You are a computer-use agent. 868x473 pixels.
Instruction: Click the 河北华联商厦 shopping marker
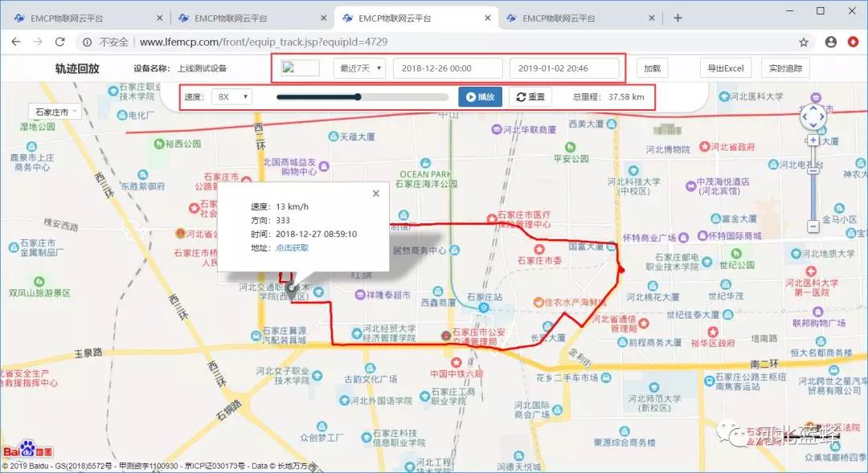click(x=497, y=129)
